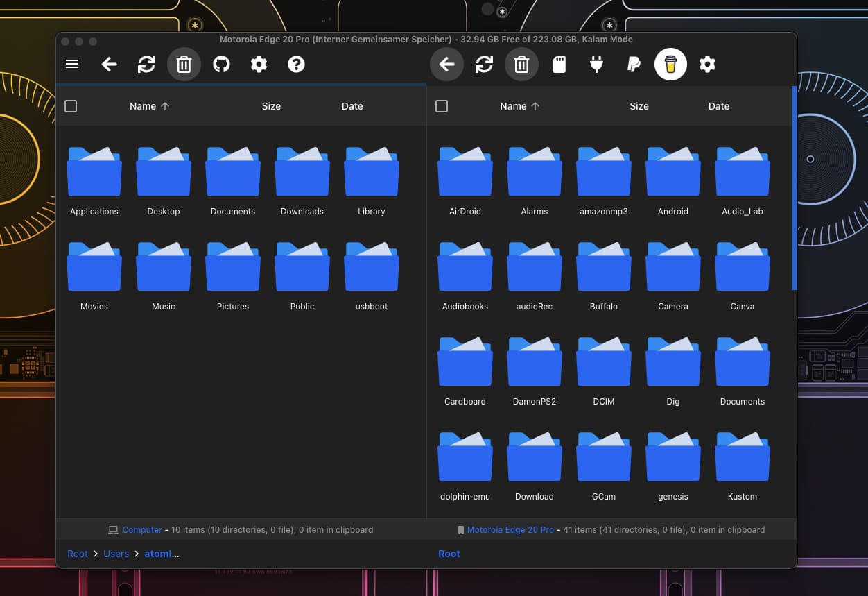This screenshot has width=868, height=596.
Task: Refresh the Motorola device file list
Action: [x=484, y=65]
